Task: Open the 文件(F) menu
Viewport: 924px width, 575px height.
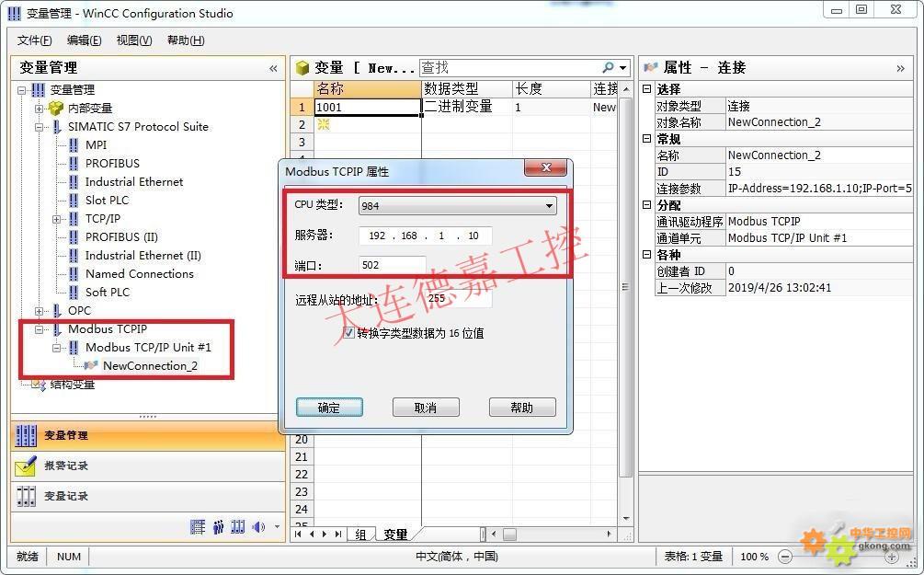Action: 34,40
